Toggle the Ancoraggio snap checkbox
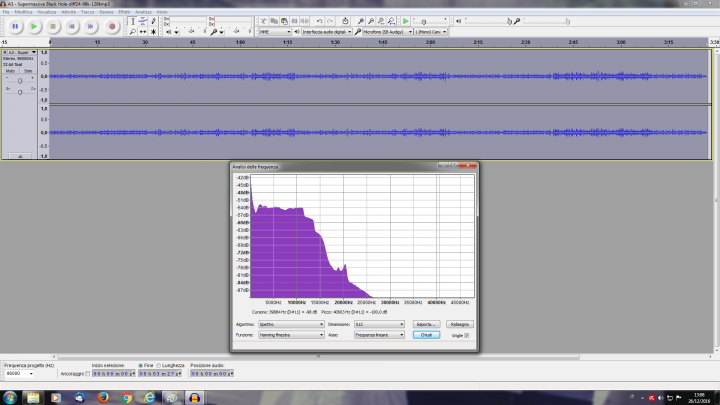Screen dimensions: 720x405 pyautogui.click(x=87, y=374)
